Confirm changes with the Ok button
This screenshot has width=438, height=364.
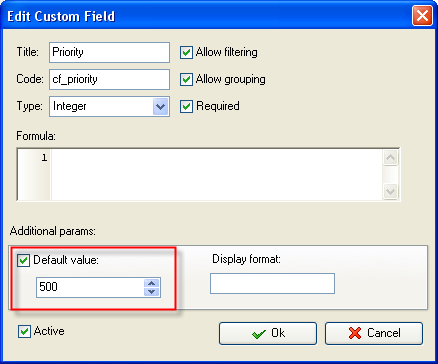268,333
